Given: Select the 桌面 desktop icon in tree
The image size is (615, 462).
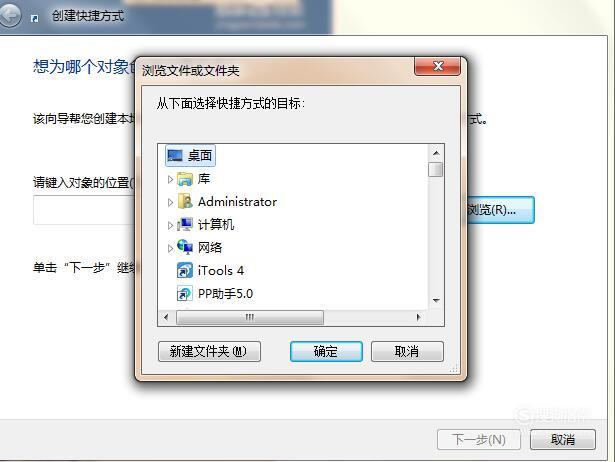Looking at the screenshot, I should (x=175, y=156).
